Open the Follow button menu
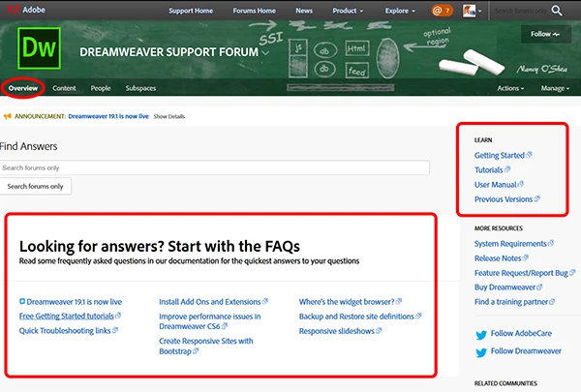The image size is (581, 392). [x=546, y=34]
